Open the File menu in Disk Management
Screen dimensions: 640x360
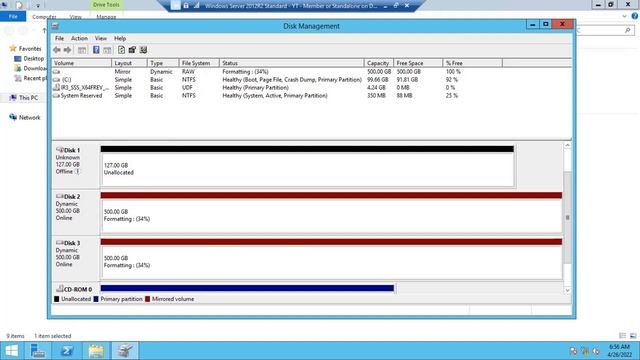click(59, 38)
